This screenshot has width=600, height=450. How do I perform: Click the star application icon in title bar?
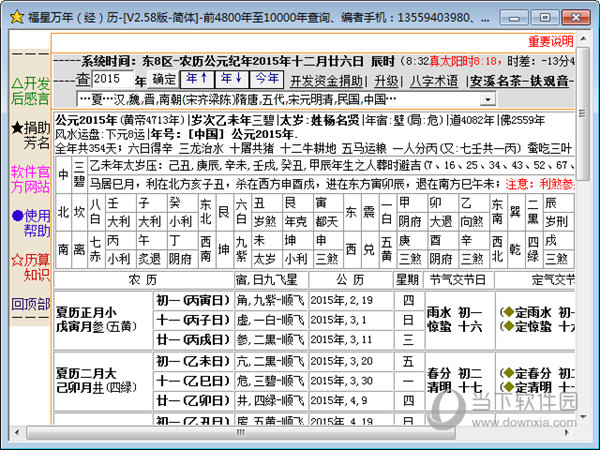point(17,17)
